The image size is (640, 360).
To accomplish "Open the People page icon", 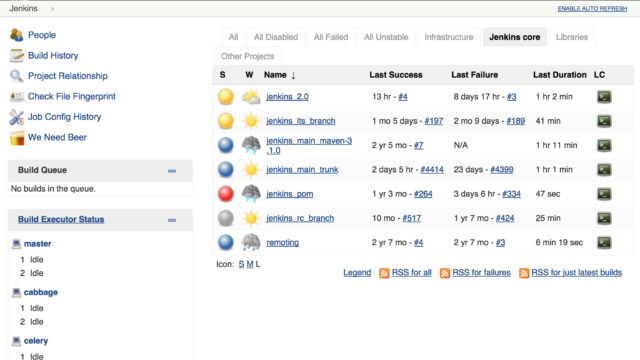I will [x=17, y=35].
